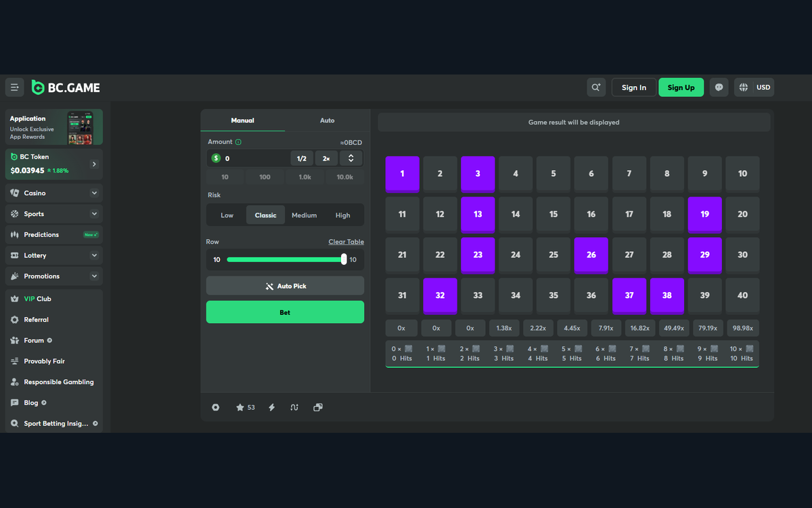Click the Blog speech icon

tap(15, 402)
